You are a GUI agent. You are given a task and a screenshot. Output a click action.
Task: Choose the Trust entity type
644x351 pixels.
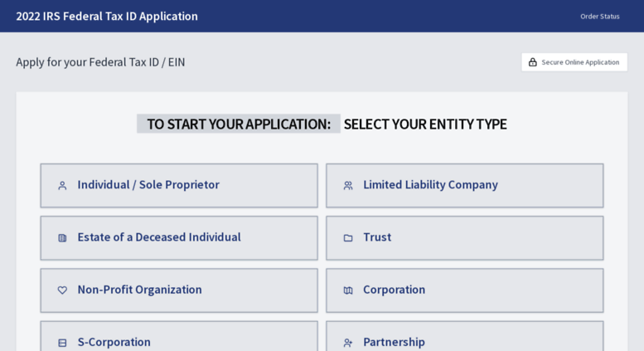click(x=464, y=237)
